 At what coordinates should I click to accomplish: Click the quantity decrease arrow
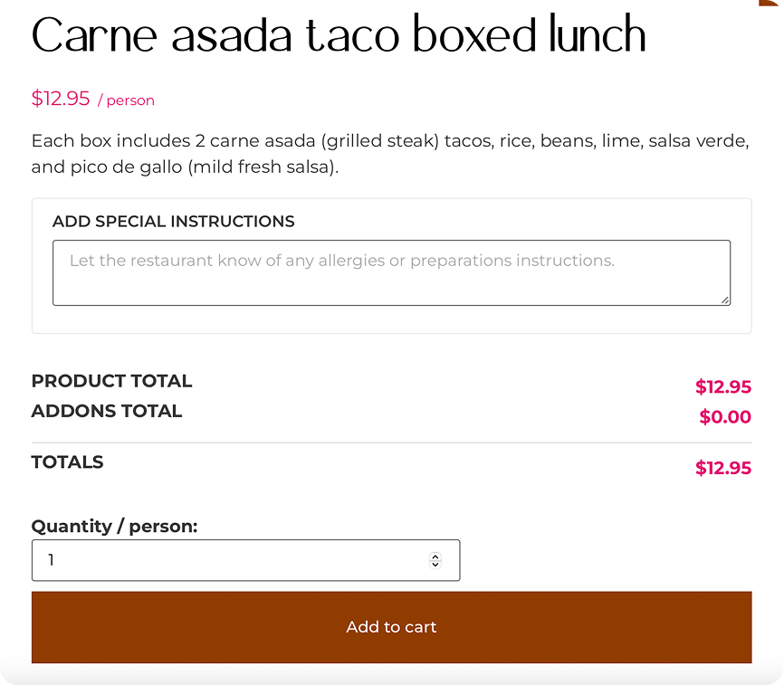435,565
